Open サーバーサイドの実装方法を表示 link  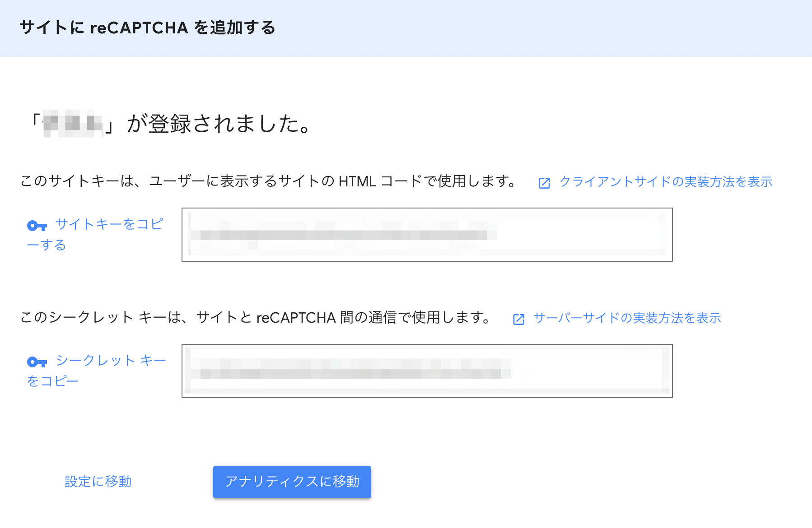point(627,318)
